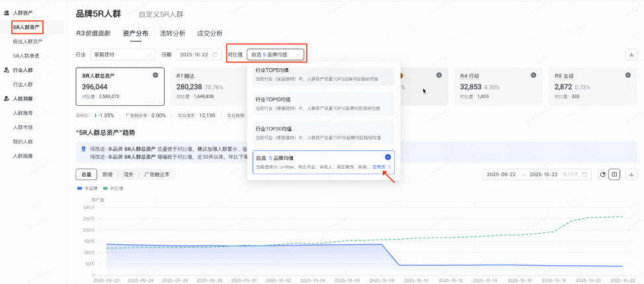Click the 人群洞察 section icon in sidebar
This screenshot has width=644, height=284.
pyautogui.click(x=7, y=99)
